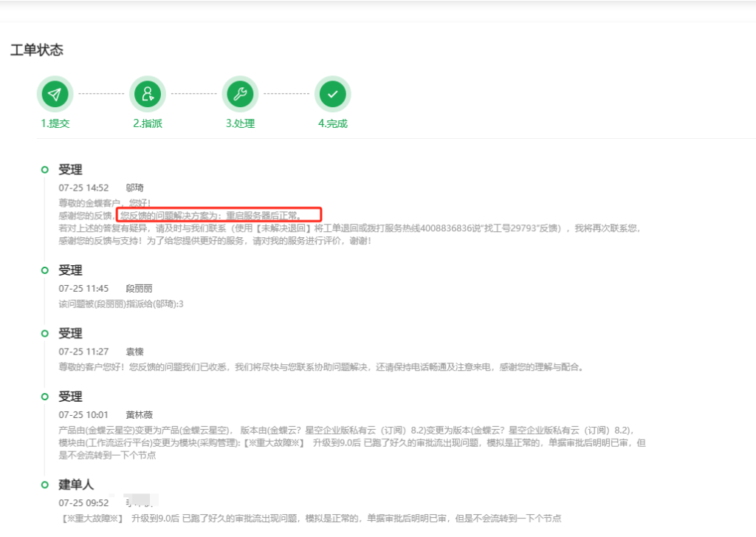Click the circle marker beside the 建单人 entry
Image resolution: width=756 pixels, height=537 pixels.
click(46, 484)
